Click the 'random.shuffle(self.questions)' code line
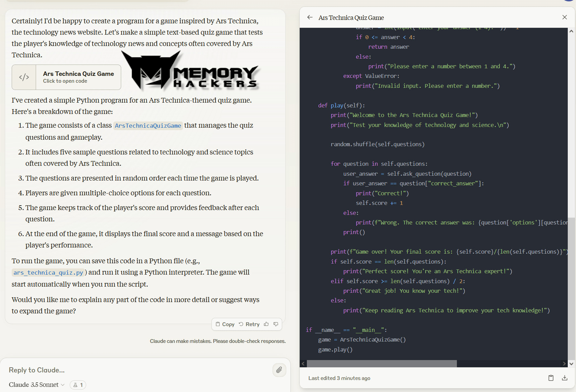 coord(378,144)
